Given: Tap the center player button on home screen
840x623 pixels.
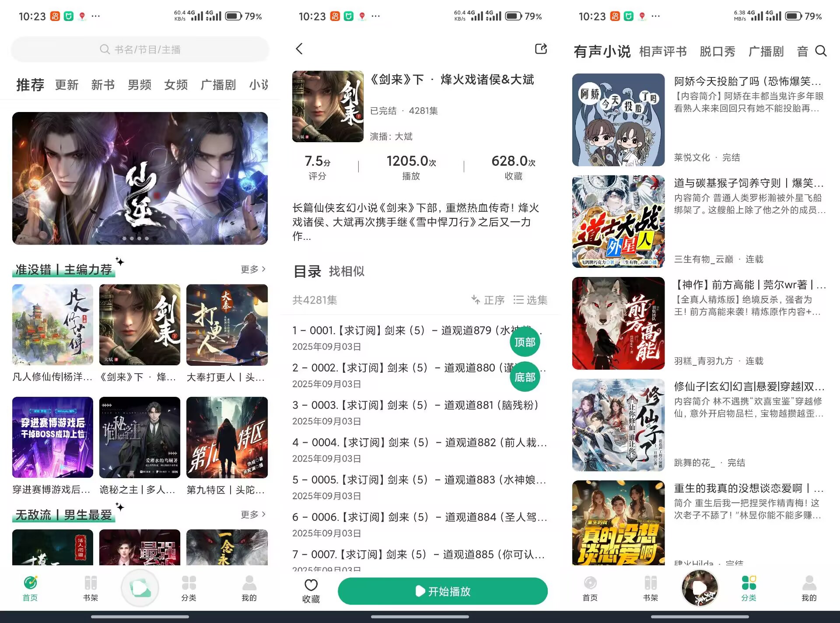Looking at the screenshot, I should 140,588.
